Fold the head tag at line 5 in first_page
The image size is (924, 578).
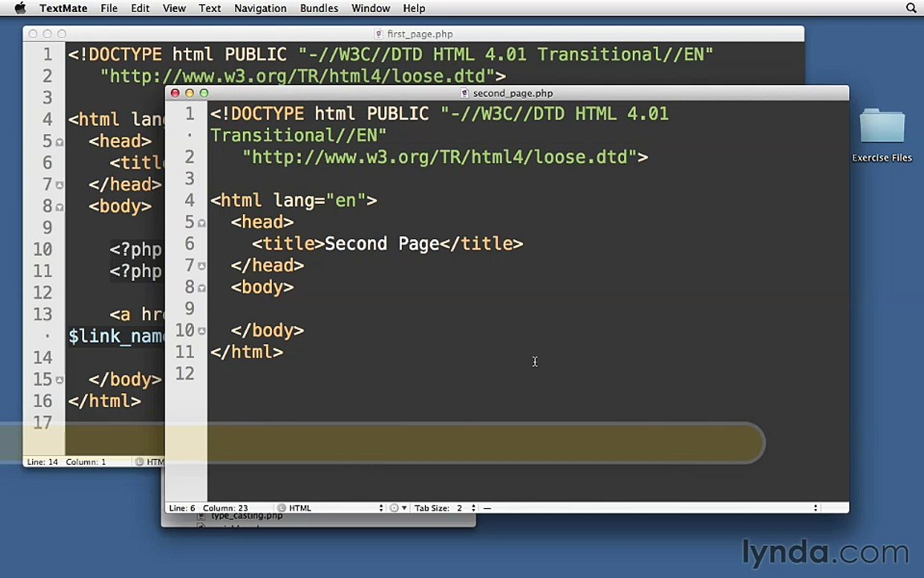click(x=59, y=142)
